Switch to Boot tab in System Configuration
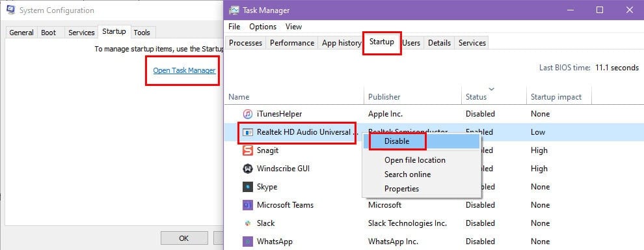Viewport: 644px width, 250px height. [49, 33]
